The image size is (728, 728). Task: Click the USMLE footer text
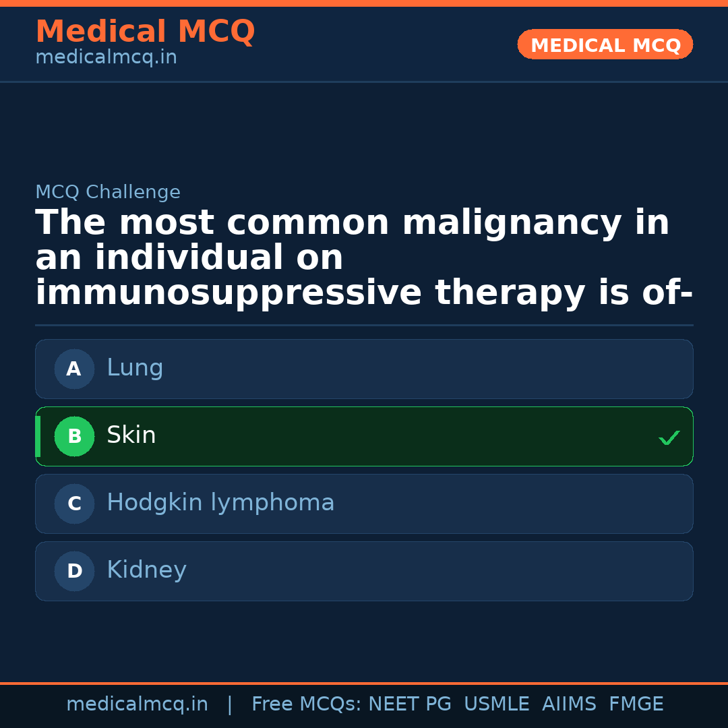point(496,704)
